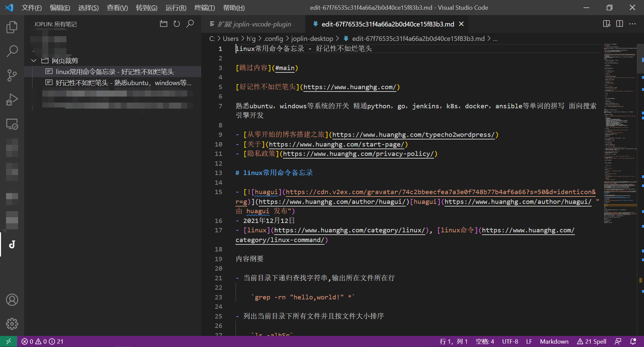
Task: Open the Explorer view in activity bar
Action: (x=12, y=27)
